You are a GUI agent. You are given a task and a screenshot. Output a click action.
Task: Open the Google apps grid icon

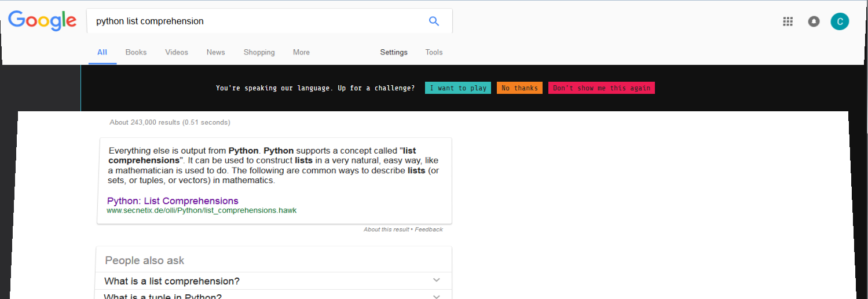(788, 21)
